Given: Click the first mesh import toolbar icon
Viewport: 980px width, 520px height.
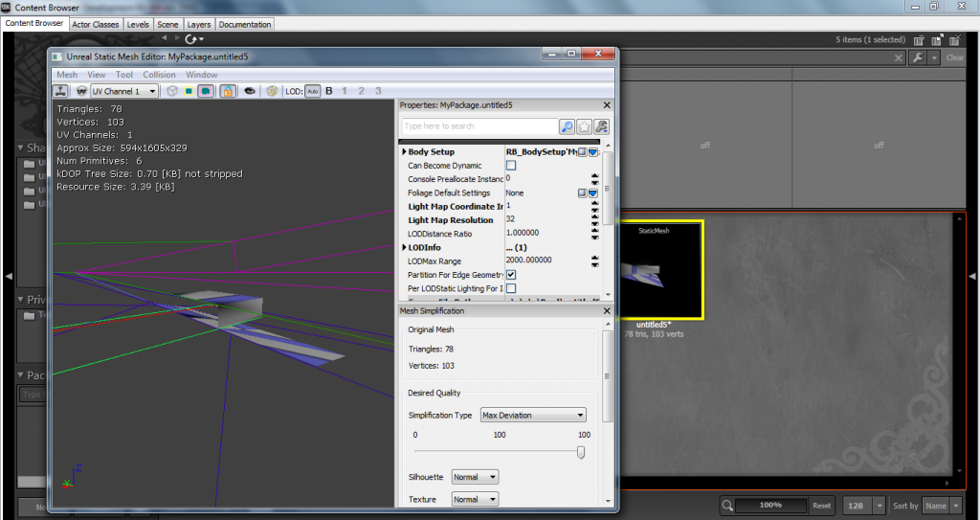Looking at the screenshot, I should tap(60, 91).
